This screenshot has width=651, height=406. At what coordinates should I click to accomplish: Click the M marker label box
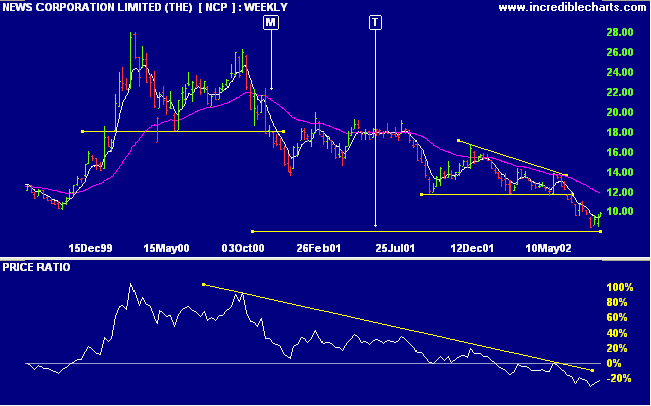pyautogui.click(x=270, y=22)
